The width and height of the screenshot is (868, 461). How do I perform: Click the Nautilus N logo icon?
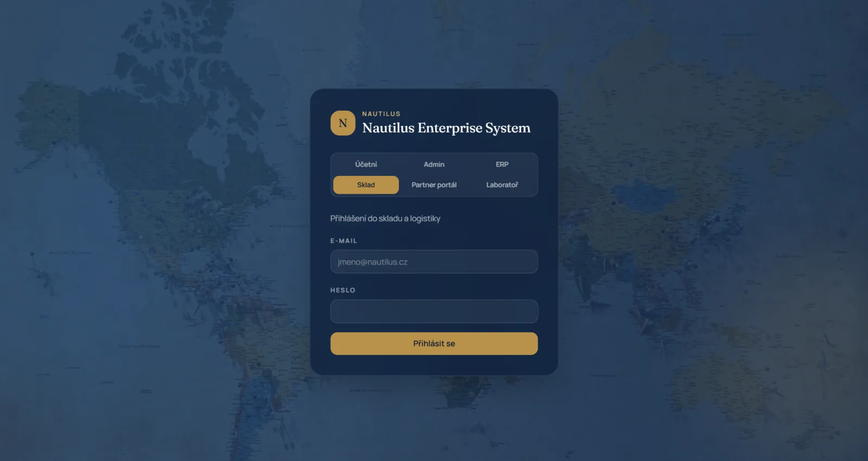tap(343, 123)
